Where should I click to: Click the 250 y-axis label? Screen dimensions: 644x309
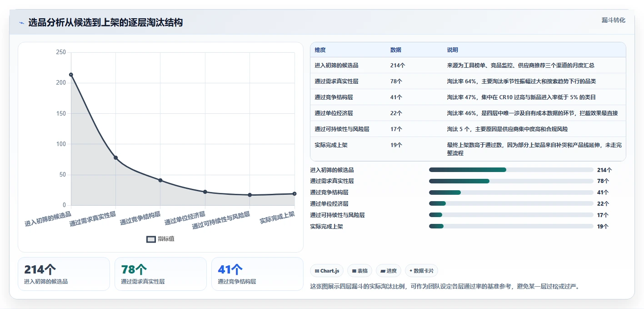click(60, 52)
